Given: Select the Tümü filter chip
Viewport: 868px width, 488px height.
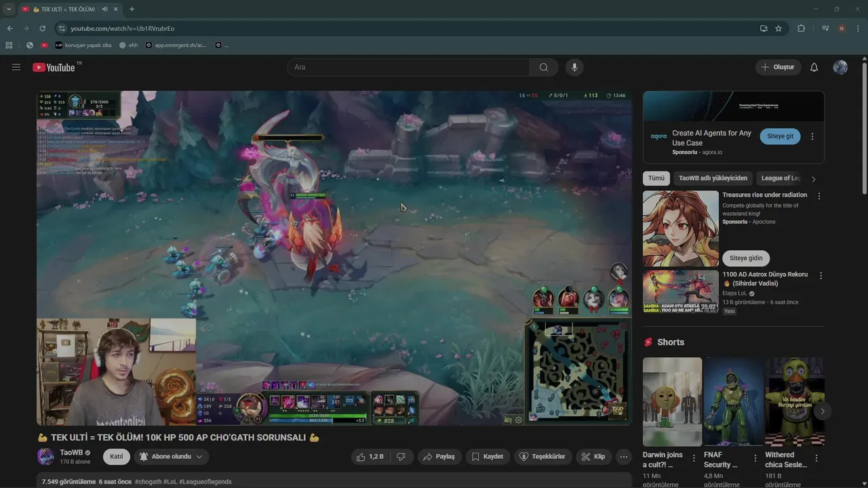Looking at the screenshot, I should click(x=656, y=178).
